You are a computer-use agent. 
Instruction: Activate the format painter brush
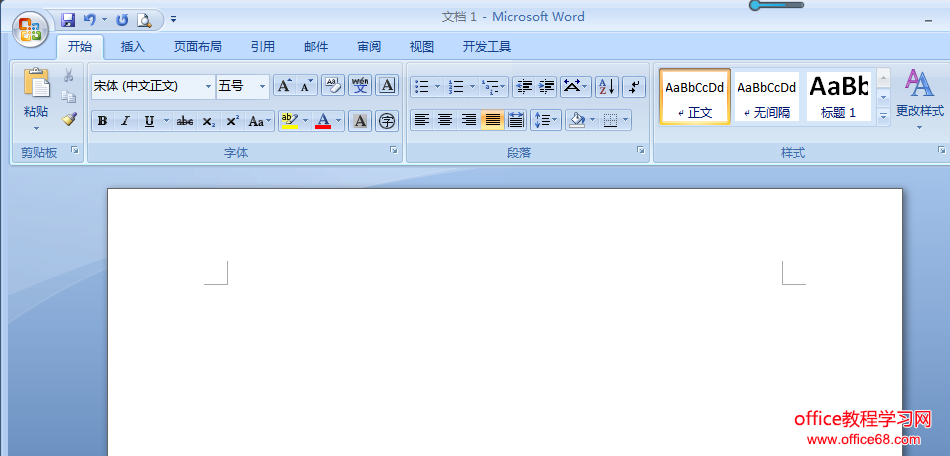[x=68, y=119]
